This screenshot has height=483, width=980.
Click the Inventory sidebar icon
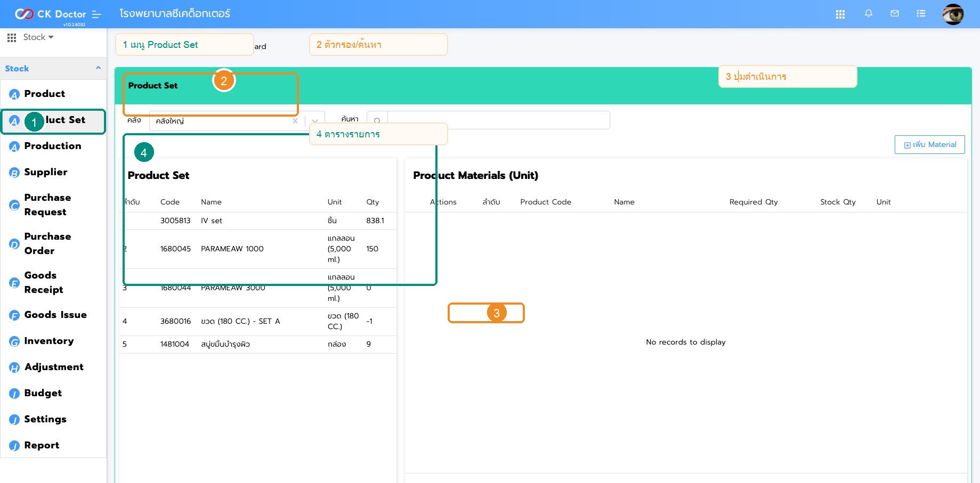[x=14, y=341]
